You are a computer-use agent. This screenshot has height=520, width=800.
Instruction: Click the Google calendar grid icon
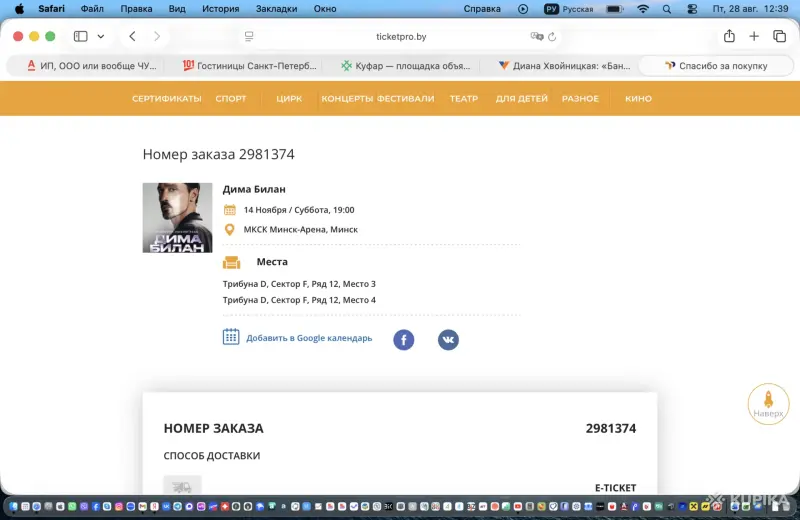click(x=231, y=337)
